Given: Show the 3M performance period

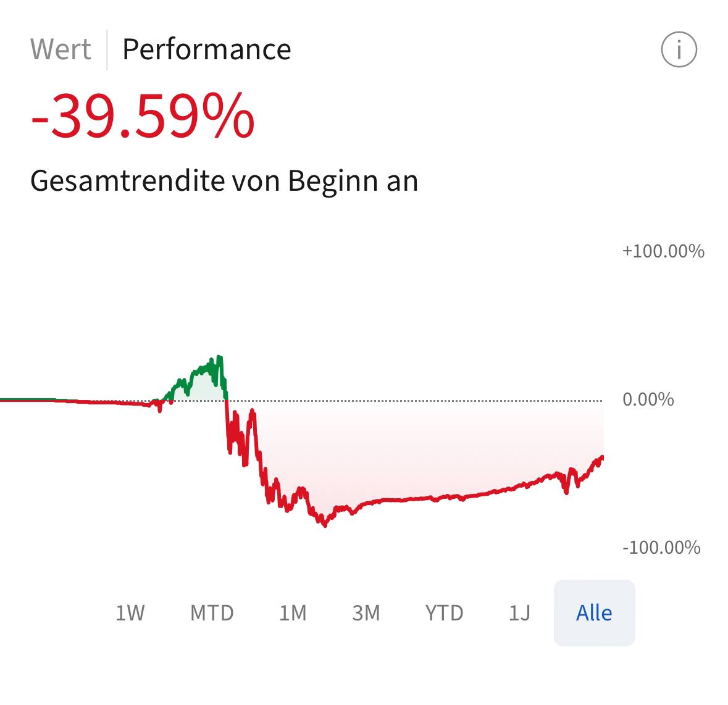Looking at the screenshot, I should coord(366,613).
